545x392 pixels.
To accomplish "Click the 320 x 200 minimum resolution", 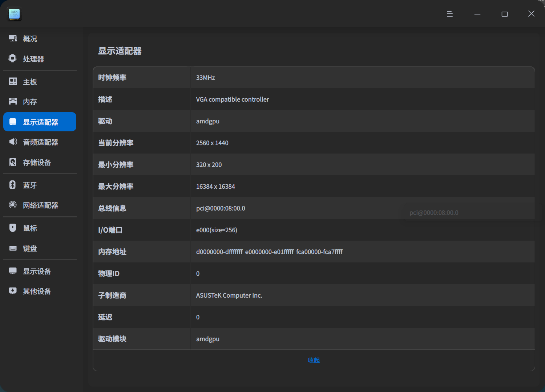I will click(x=209, y=165).
